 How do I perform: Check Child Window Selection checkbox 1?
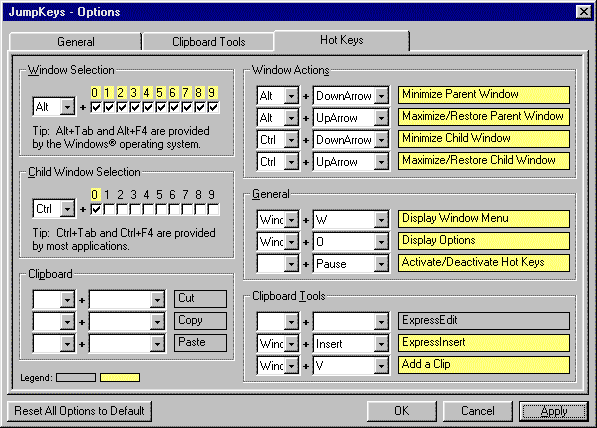point(109,209)
